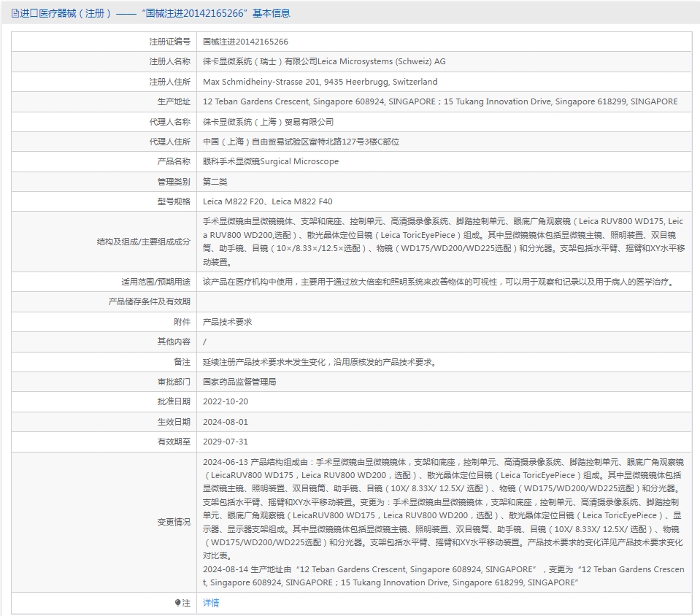Click the 适用范围/预期用途 label
700x616 pixels.
click(155, 282)
